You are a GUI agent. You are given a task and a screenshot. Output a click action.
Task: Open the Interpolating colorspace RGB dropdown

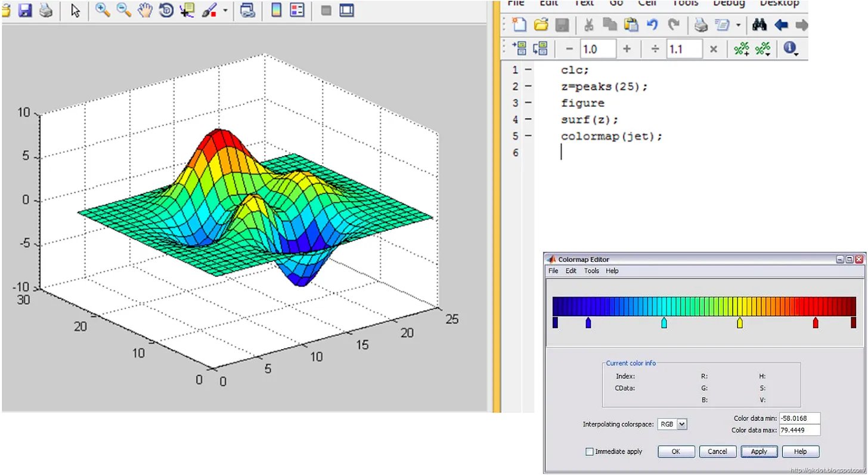click(672, 424)
